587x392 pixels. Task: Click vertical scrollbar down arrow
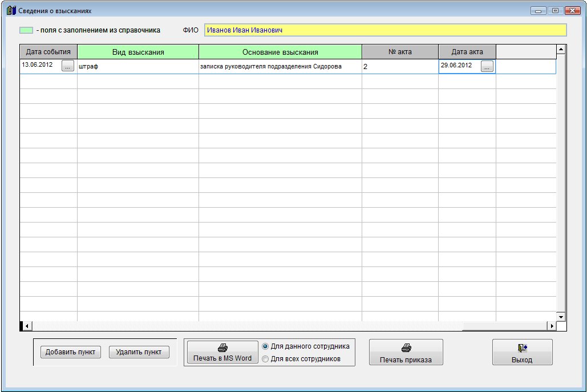coord(561,317)
